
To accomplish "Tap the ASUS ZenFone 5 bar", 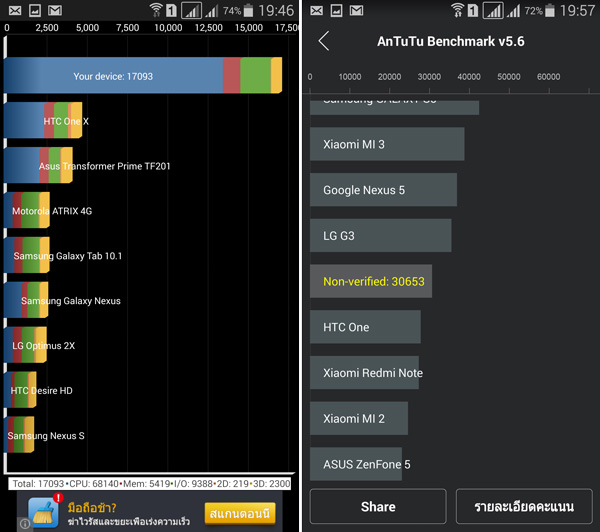I will tap(356, 464).
